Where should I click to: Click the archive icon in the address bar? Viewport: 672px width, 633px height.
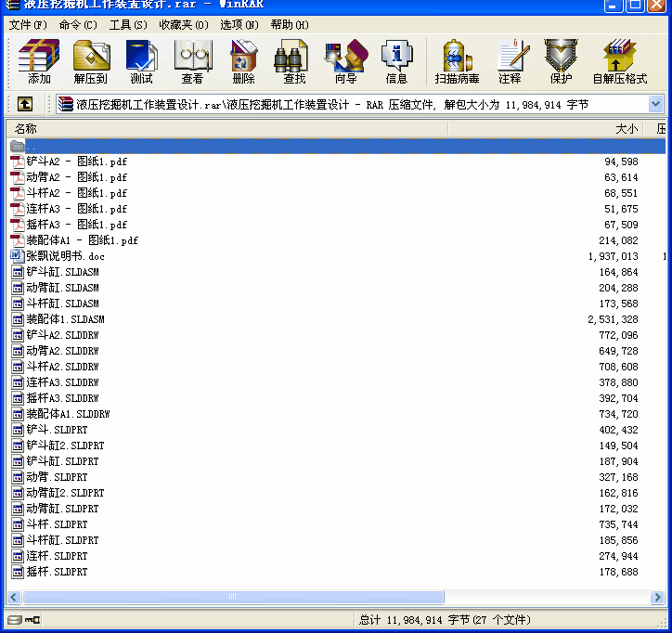pos(66,104)
